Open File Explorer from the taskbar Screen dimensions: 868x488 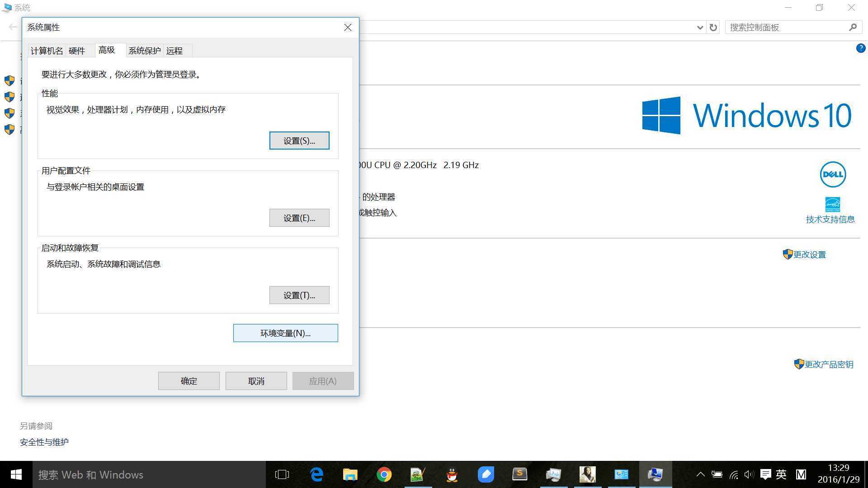[350, 474]
